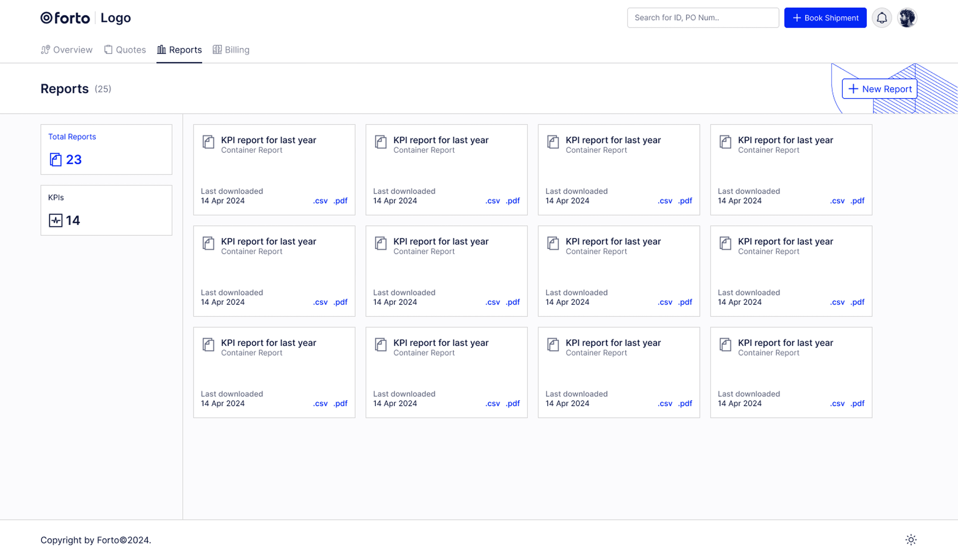The image size is (958, 560).
Task: Select the KPIs filter card
Action: click(x=107, y=210)
